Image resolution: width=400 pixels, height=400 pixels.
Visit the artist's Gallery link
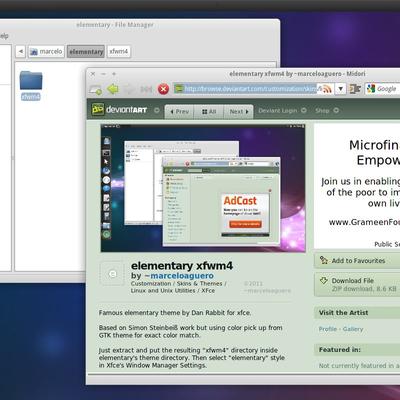click(353, 329)
